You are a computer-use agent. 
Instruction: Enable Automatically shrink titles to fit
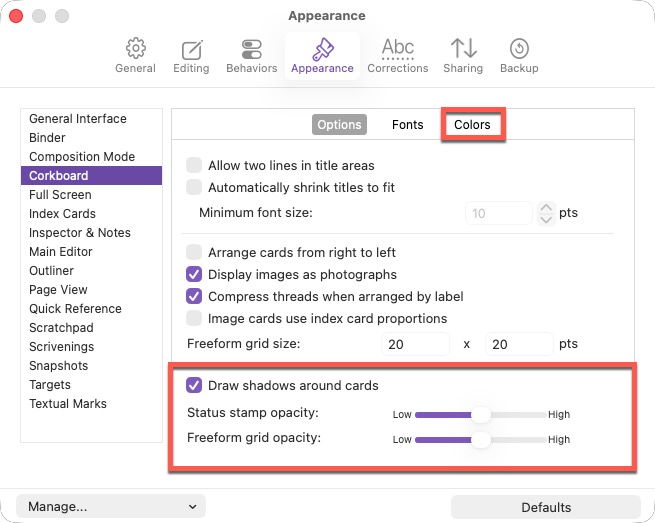point(194,188)
